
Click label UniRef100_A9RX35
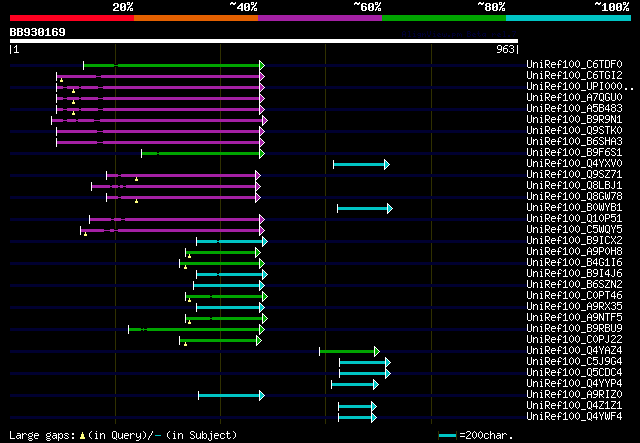[x=574, y=307]
